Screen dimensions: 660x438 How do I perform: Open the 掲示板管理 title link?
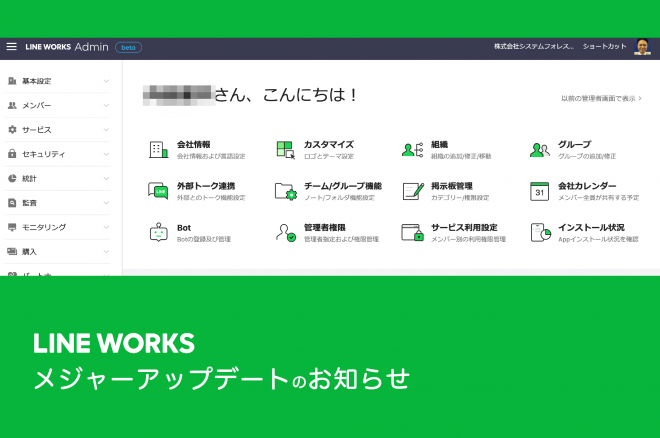tap(452, 186)
